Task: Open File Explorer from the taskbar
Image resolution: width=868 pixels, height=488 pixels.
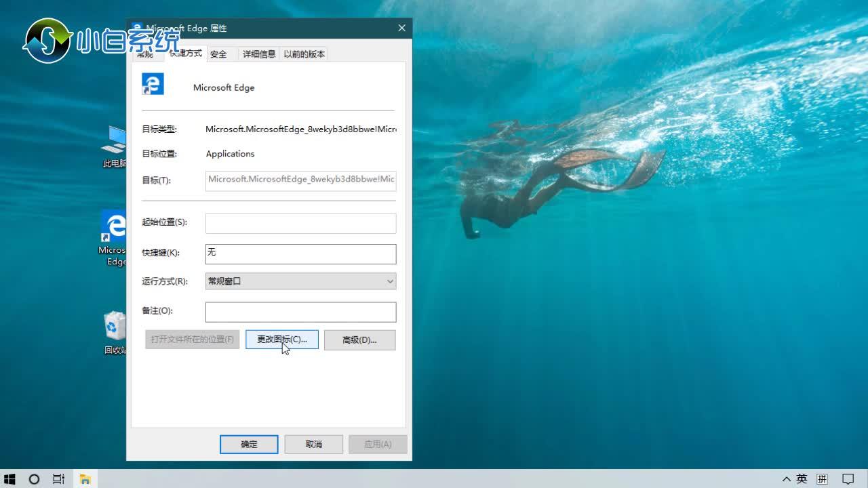Action: [85, 479]
